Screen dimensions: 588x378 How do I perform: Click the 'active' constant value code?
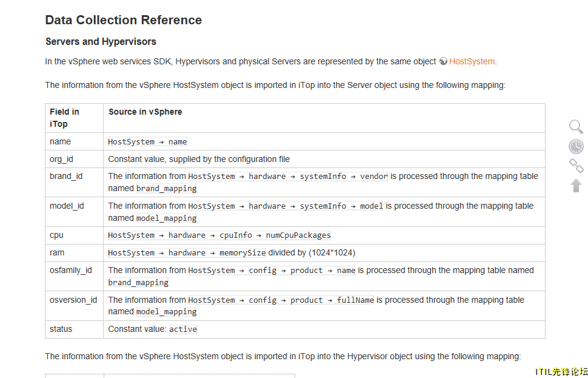183,329
